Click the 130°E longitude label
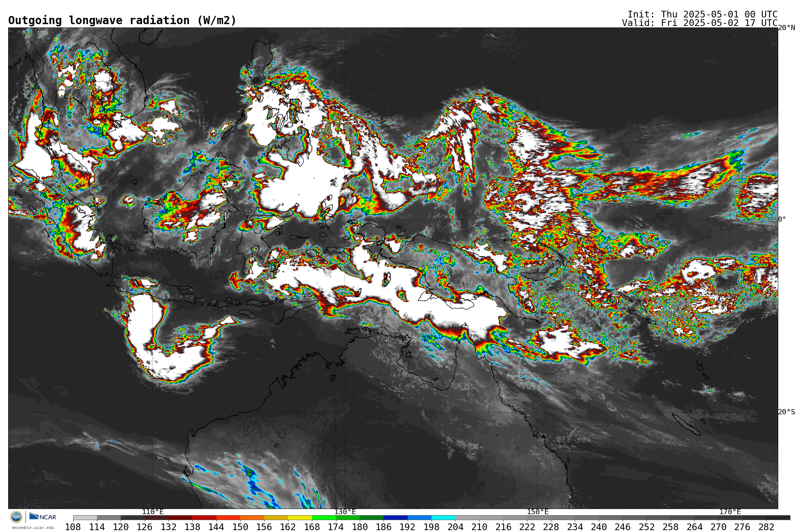Screen dimensions: 802x532 click(x=345, y=512)
